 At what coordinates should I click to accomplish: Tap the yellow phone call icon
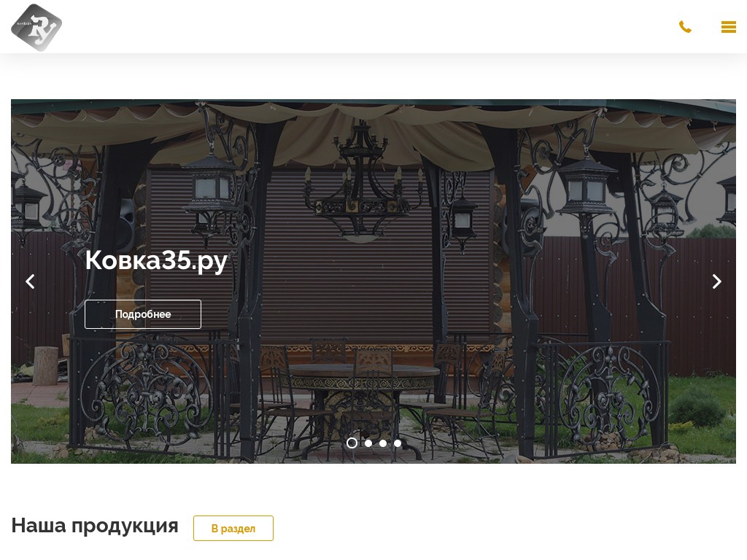[x=685, y=27]
